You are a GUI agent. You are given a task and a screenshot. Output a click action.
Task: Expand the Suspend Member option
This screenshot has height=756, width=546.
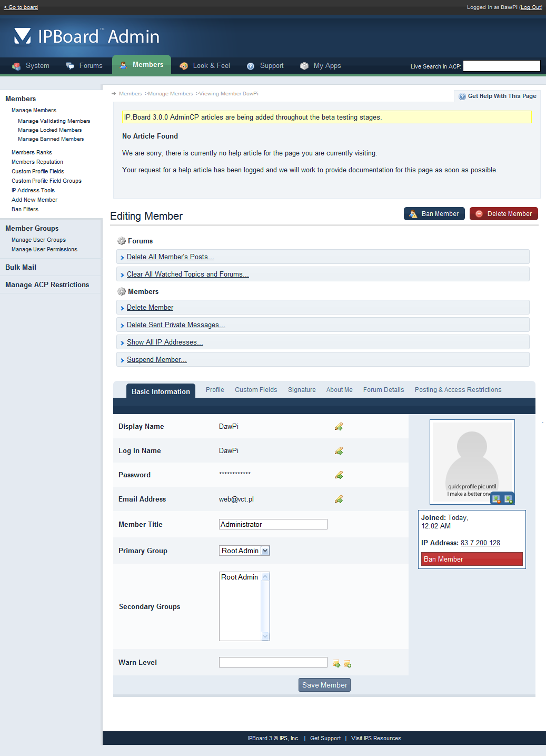[156, 359]
